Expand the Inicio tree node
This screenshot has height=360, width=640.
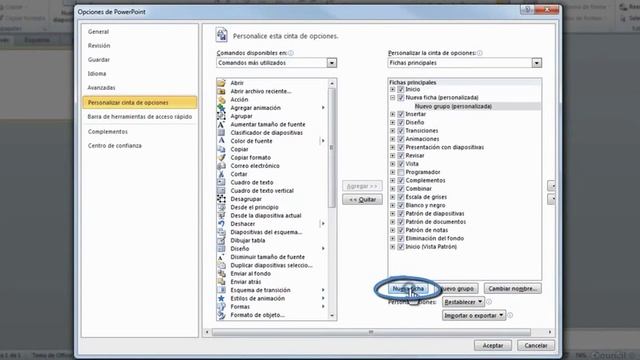(x=392, y=89)
